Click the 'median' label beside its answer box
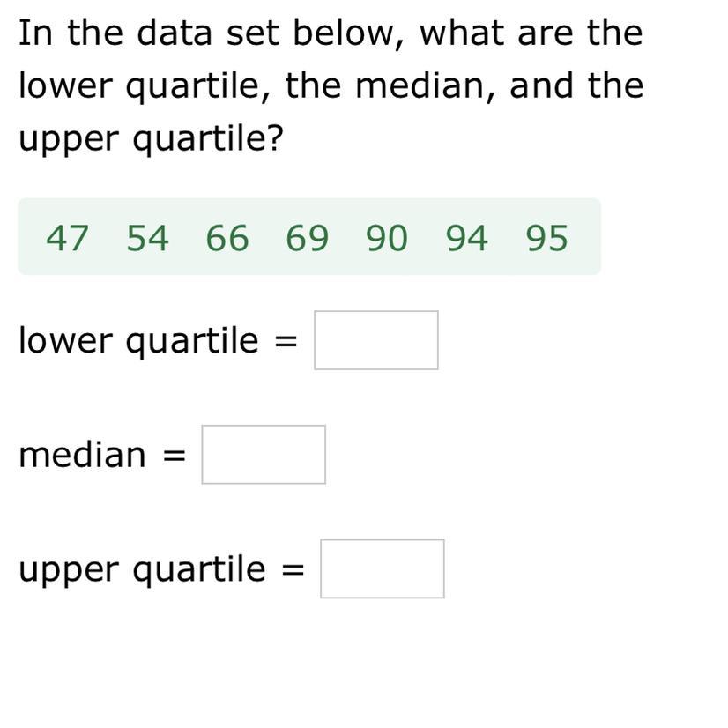Screen dimensions: 728x728 [x=82, y=455]
